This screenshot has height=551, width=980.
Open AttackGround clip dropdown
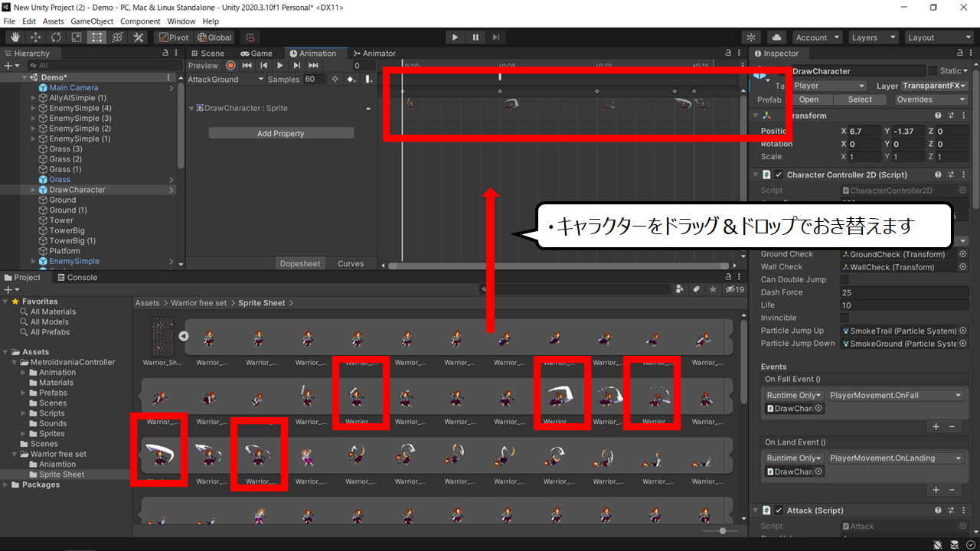[226, 79]
